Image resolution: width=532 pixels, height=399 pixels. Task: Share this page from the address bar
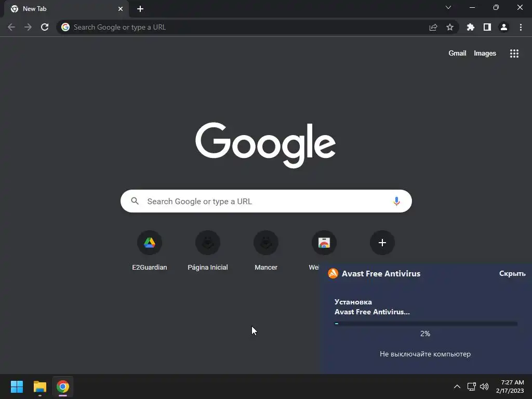(433, 27)
